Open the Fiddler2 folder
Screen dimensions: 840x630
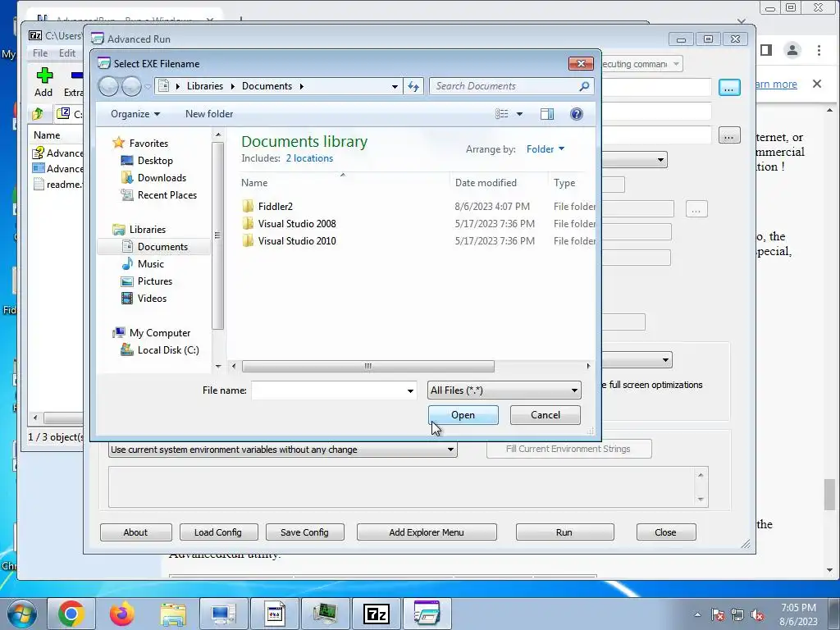275,206
